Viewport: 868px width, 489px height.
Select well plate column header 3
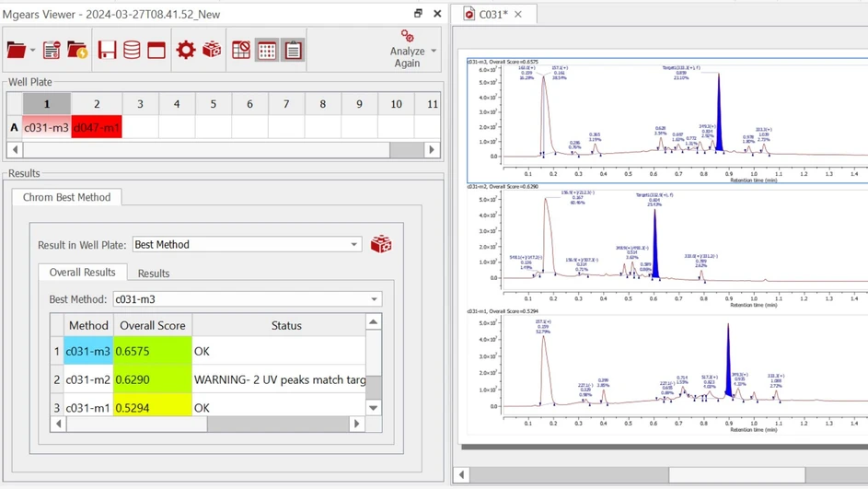point(140,103)
